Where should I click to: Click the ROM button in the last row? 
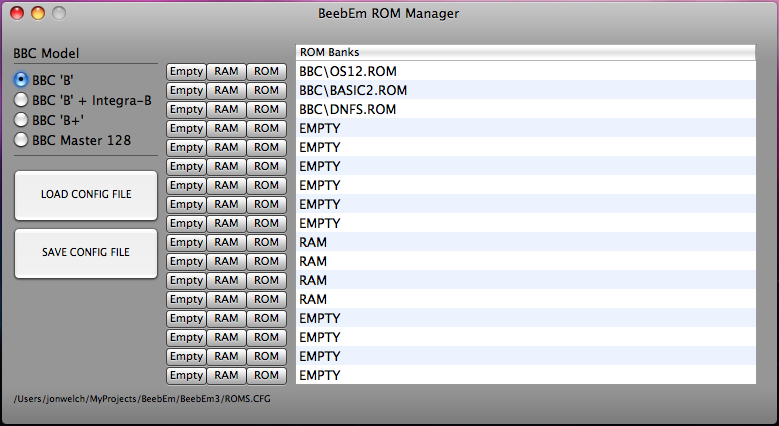[266, 375]
